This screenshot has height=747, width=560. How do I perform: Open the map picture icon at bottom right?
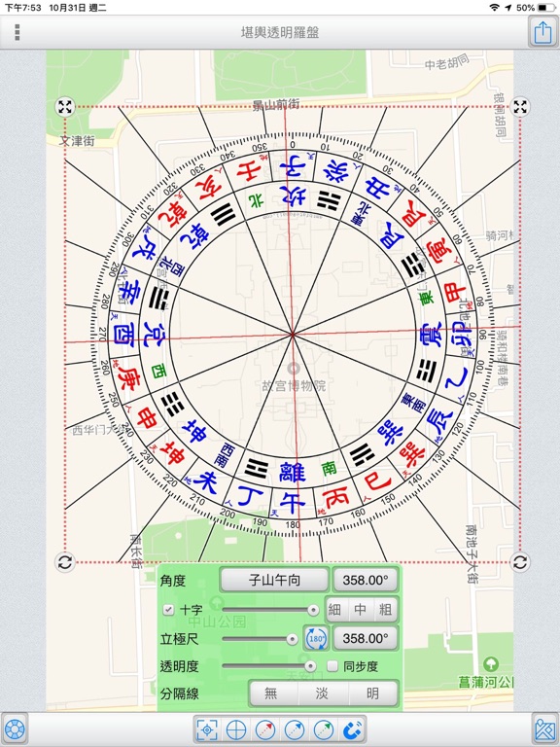[x=545, y=729]
